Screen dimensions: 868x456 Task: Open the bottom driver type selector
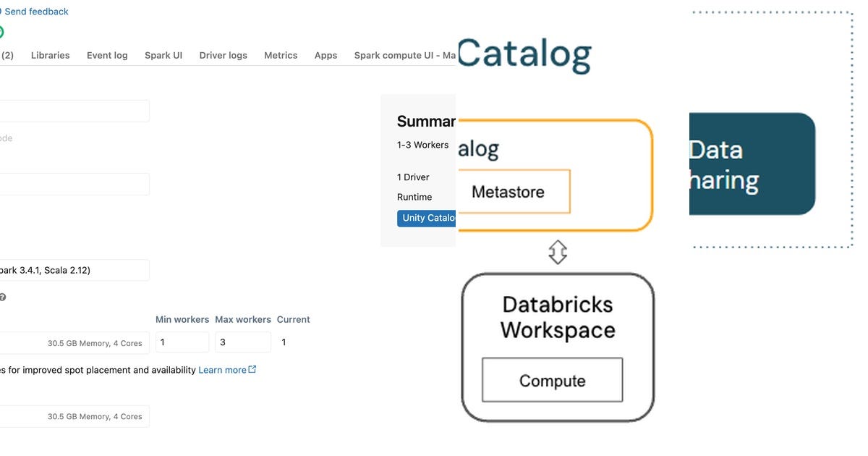72,416
